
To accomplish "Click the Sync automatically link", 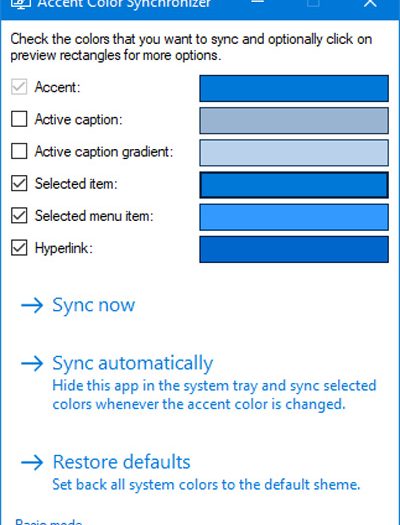I will (x=133, y=363).
